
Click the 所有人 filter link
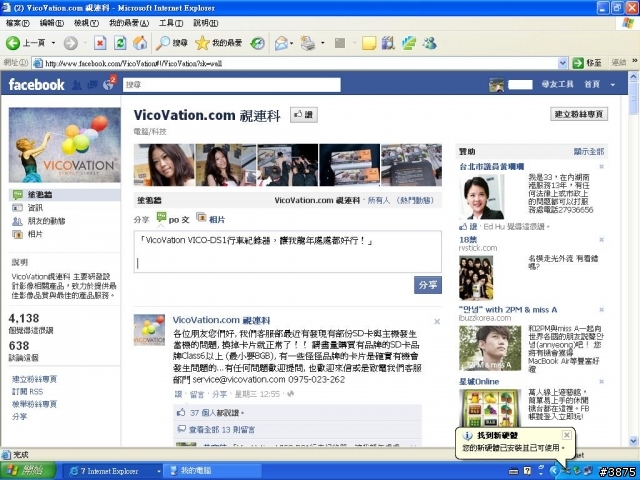[x=379, y=200]
